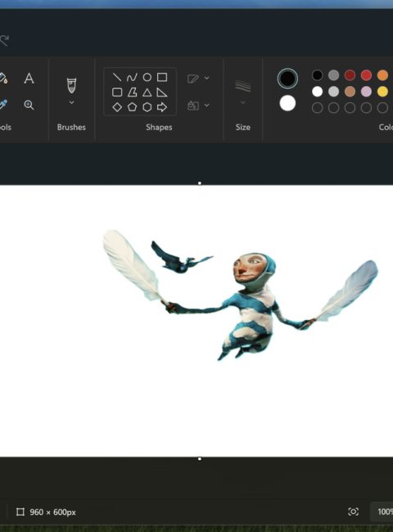Pick the lavender pink palette swatch

[x=366, y=92]
